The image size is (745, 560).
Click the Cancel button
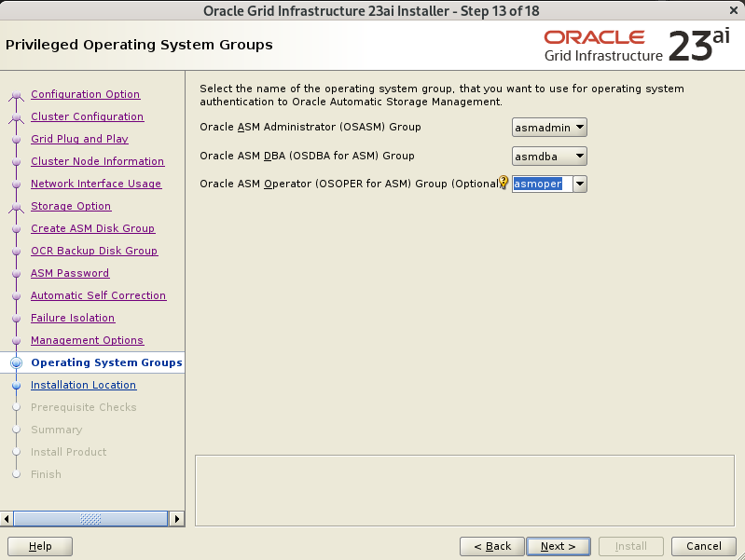coord(704,546)
